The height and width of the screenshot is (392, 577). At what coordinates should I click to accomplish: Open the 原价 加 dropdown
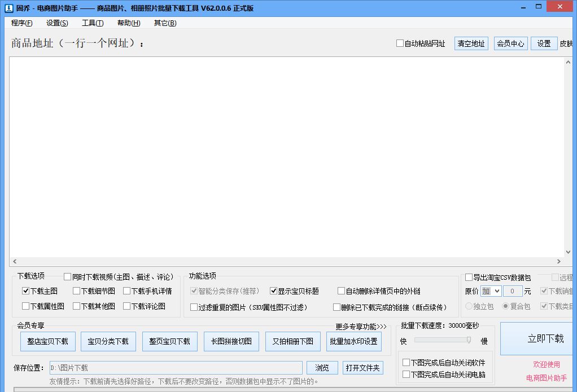tap(491, 291)
